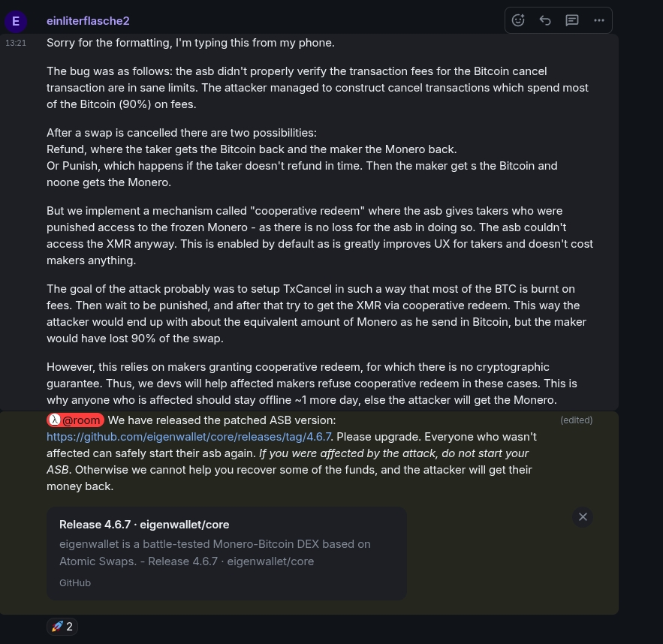Click the lambda icon inside @room pill

coord(55,420)
